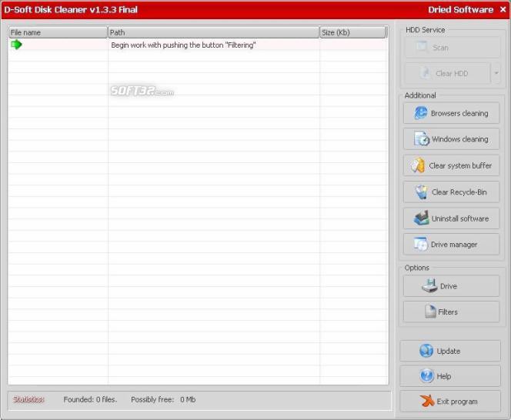
Task: Open Browsers cleaning by its label
Action: [x=459, y=113]
